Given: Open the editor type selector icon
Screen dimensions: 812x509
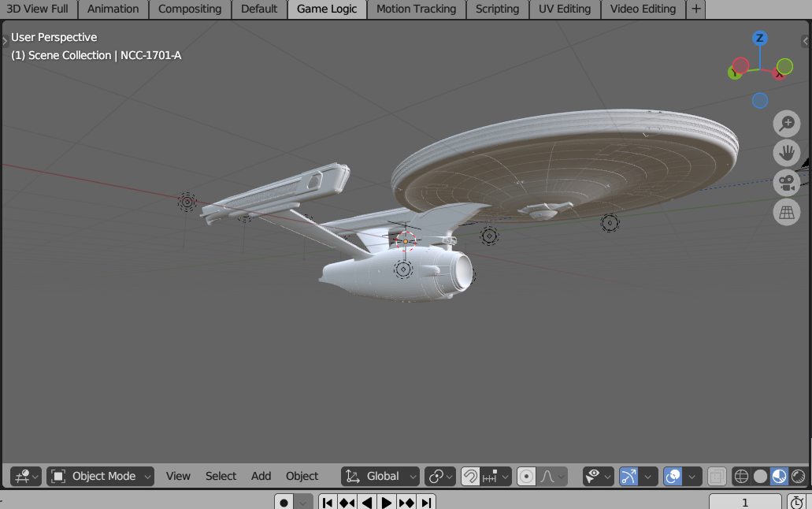Looking at the screenshot, I should pyautogui.click(x=27, y=476).
